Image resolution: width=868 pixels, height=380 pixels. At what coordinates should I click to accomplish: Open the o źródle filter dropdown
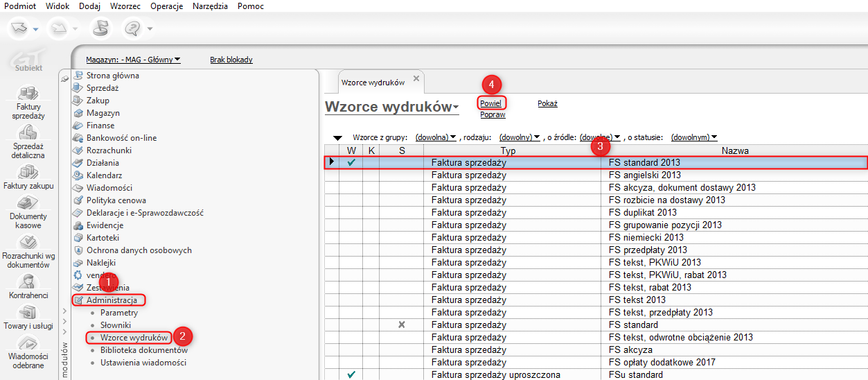(x=601, y=137)
